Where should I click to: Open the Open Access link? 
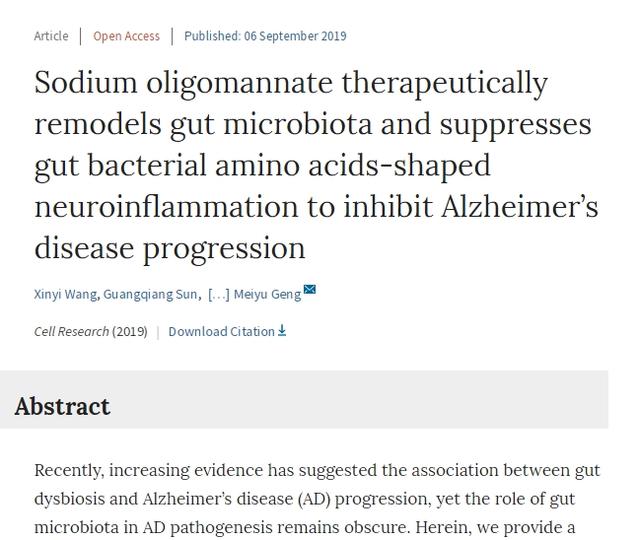tap(126, 36)
